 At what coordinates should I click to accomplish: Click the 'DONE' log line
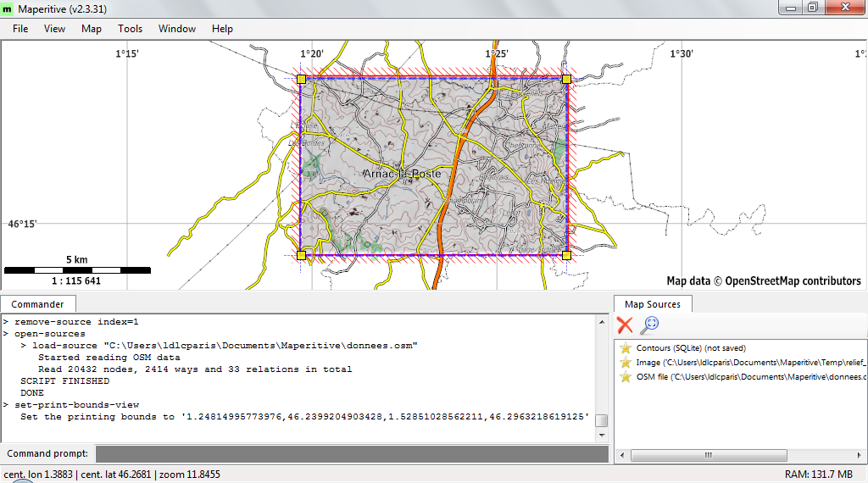(x=32, y=393)
